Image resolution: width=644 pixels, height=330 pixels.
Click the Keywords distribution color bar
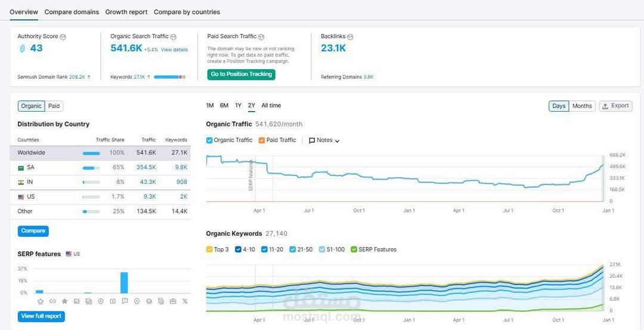(x=169, y=77)
